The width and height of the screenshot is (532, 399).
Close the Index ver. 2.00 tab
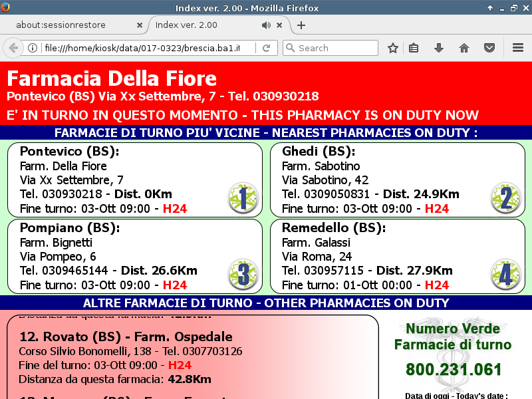click(279, 25)
